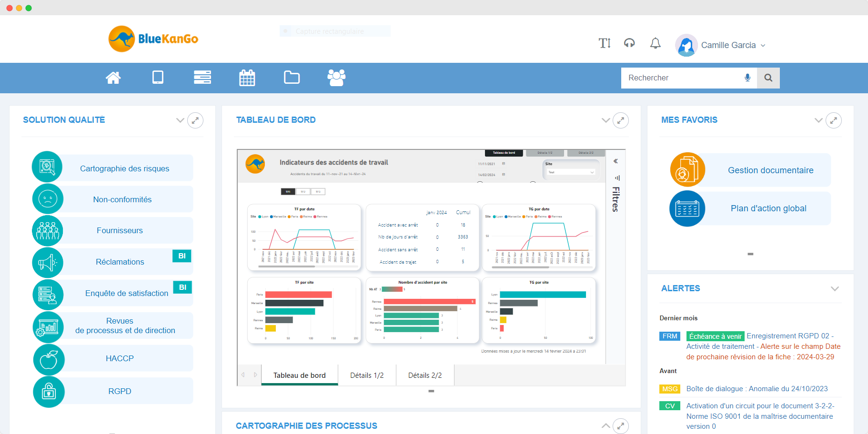
Task: Open the calendar icon in navigation bar
Action: pos(247,78)
